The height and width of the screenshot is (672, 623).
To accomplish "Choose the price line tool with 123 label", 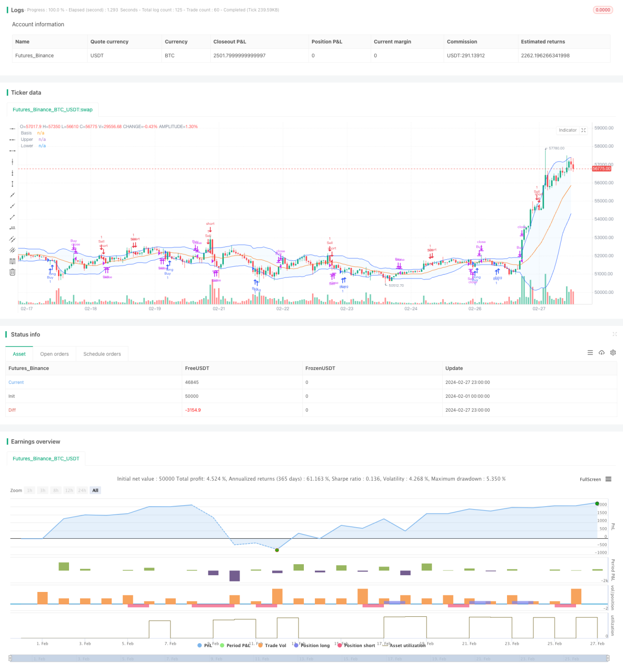I will [x=12, y=228].
